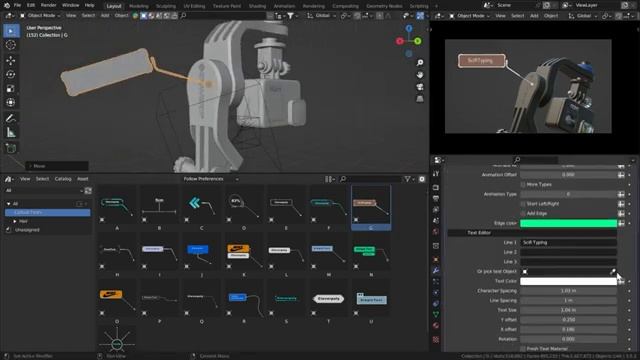Toggle Animation Type keyframe button

621,194
